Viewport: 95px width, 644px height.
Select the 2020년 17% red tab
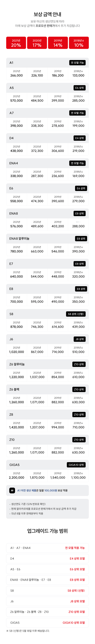(x=37, y=43)
